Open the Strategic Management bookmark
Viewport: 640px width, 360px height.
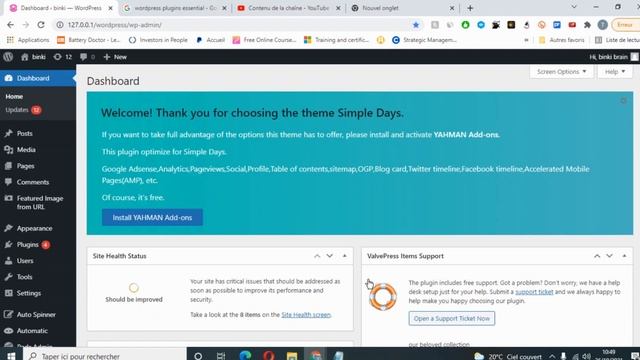(424, 40)
